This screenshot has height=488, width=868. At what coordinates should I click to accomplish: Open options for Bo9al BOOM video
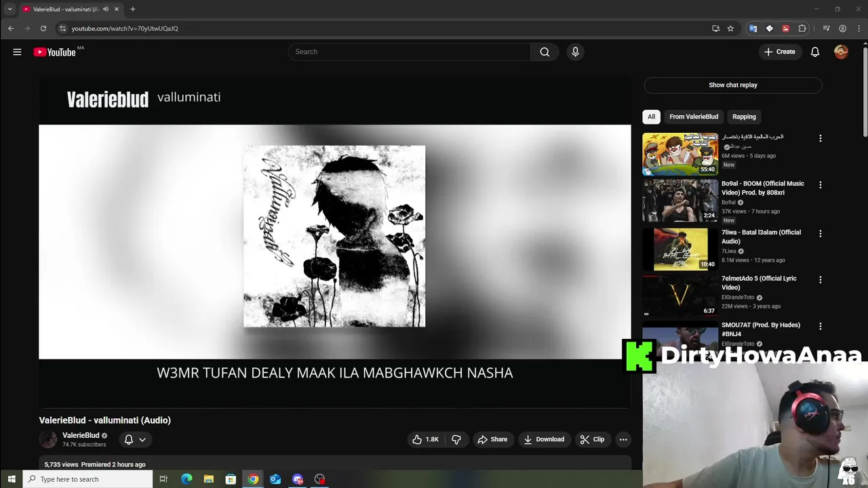(x=820, y=184)
